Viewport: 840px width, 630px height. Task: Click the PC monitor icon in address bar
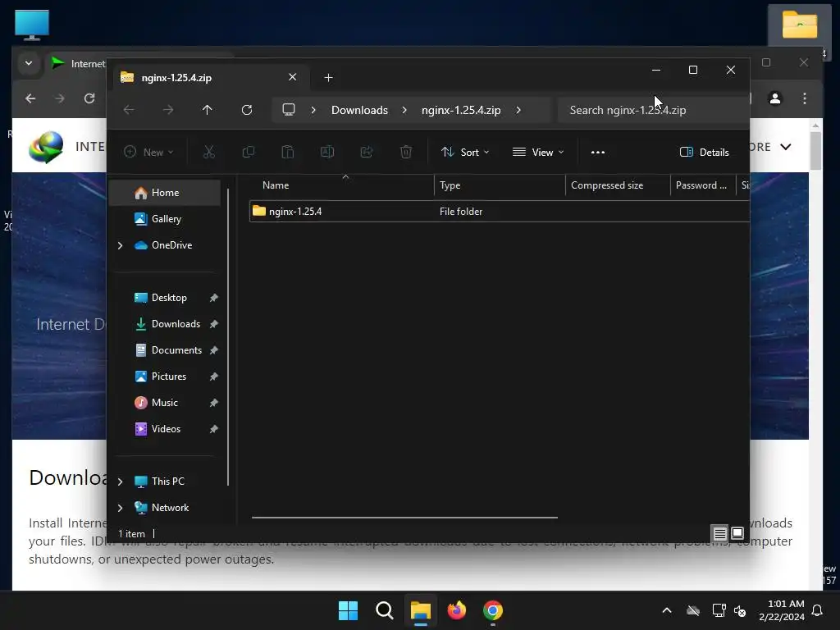tap(289, 110)
